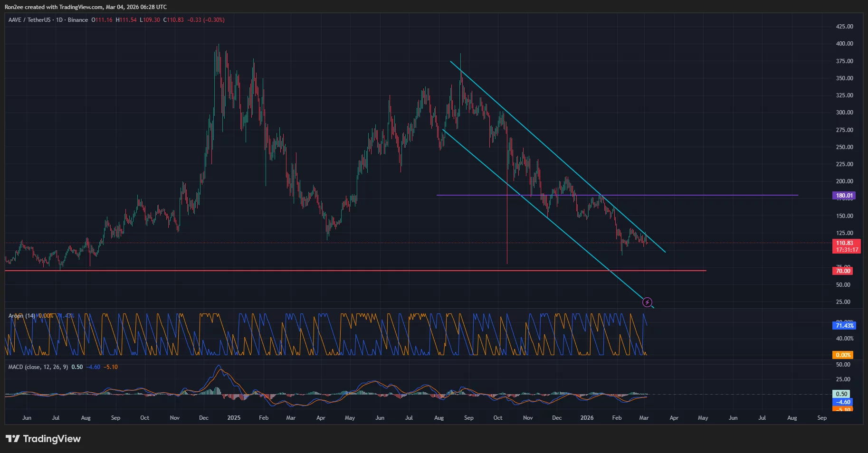
Task: Open the 1D timeframe selector
Action: [58, 20]
